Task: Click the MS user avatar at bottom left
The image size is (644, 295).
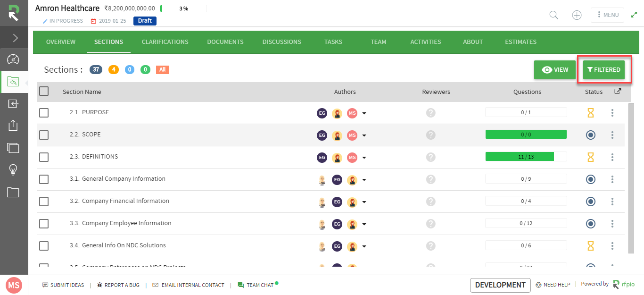Action: click(14, 285)
